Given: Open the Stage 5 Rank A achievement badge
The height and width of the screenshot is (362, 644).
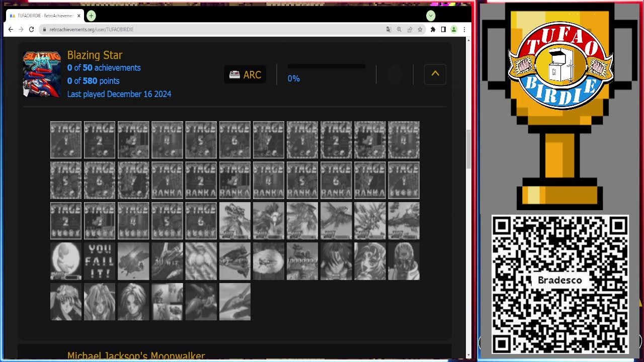Looking at the screenshot, I should (x=302, y=180).
